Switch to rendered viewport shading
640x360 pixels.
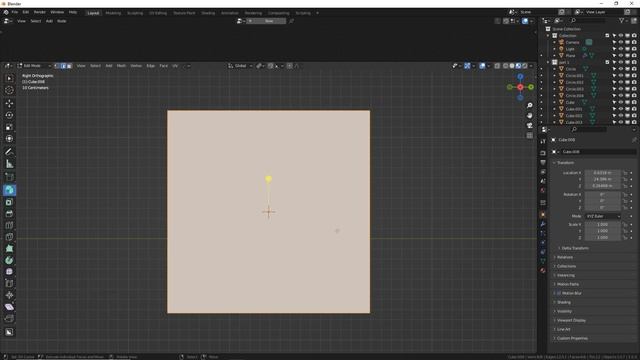point(525,66)
